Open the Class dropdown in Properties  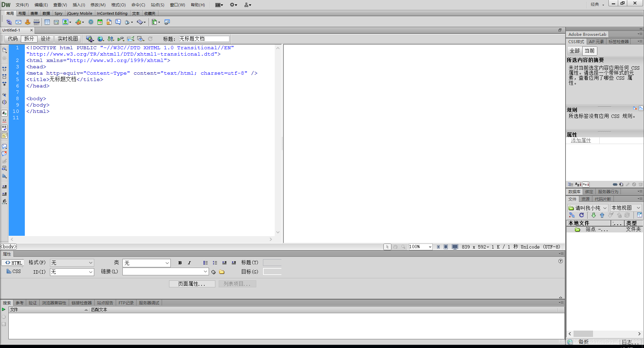(x=167, y=263)
